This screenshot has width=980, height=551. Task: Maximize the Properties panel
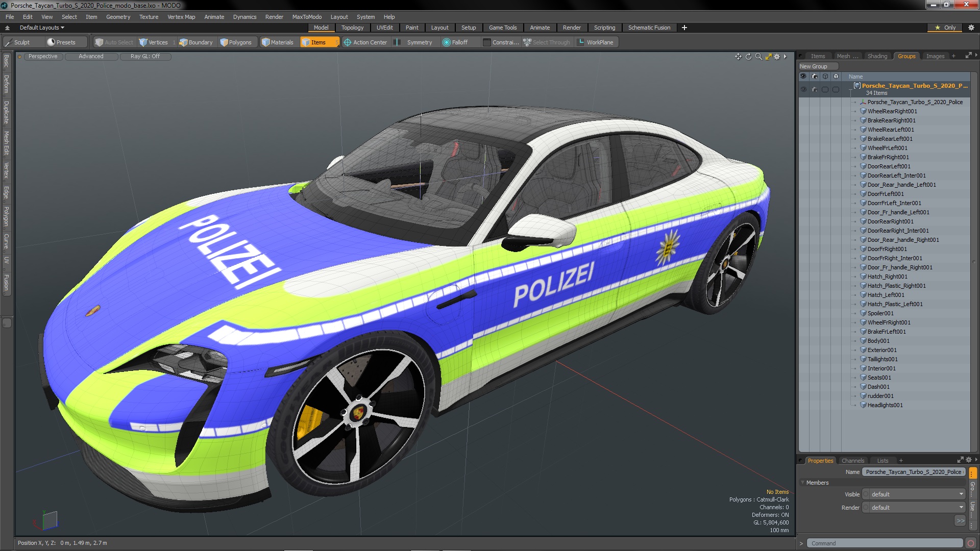click(x=960, y=460)
